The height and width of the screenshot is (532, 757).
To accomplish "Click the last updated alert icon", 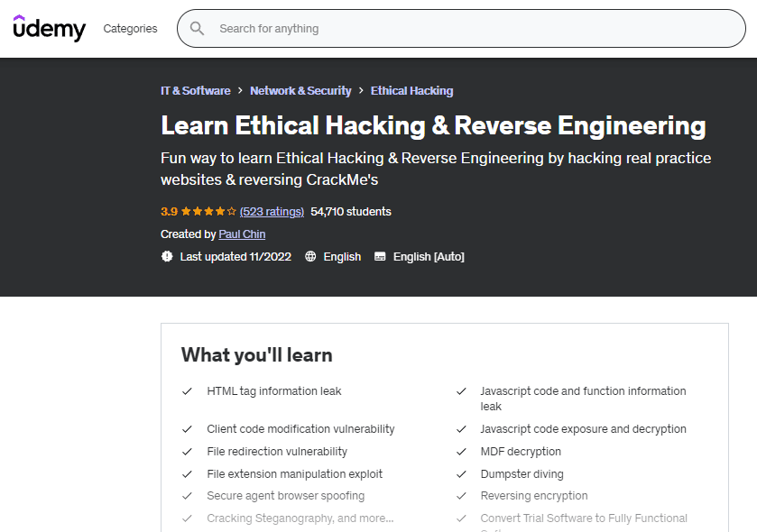I will [167, 257].
